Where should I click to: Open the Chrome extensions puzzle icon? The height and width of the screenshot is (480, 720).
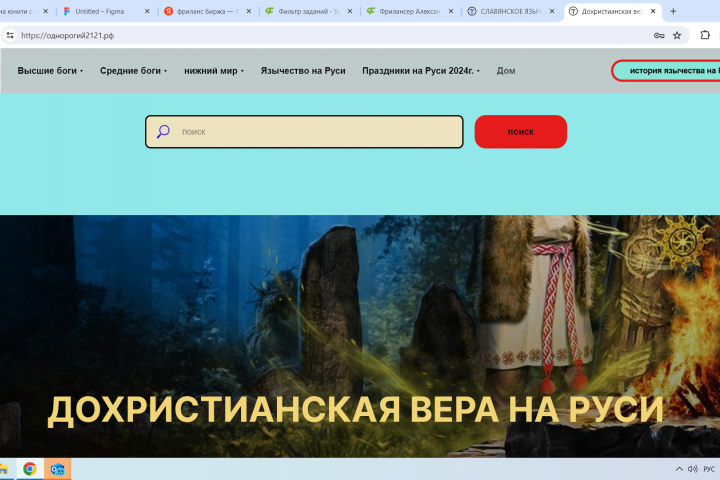pos(705,35)
